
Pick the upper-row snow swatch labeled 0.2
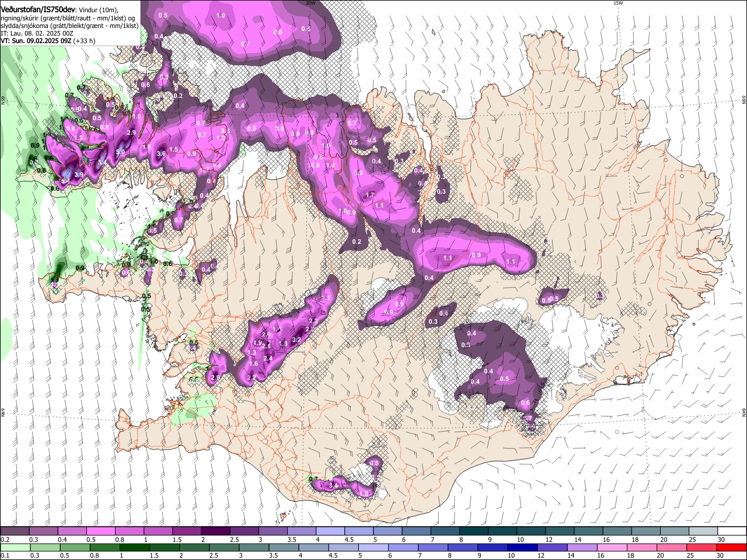point(14,531)
